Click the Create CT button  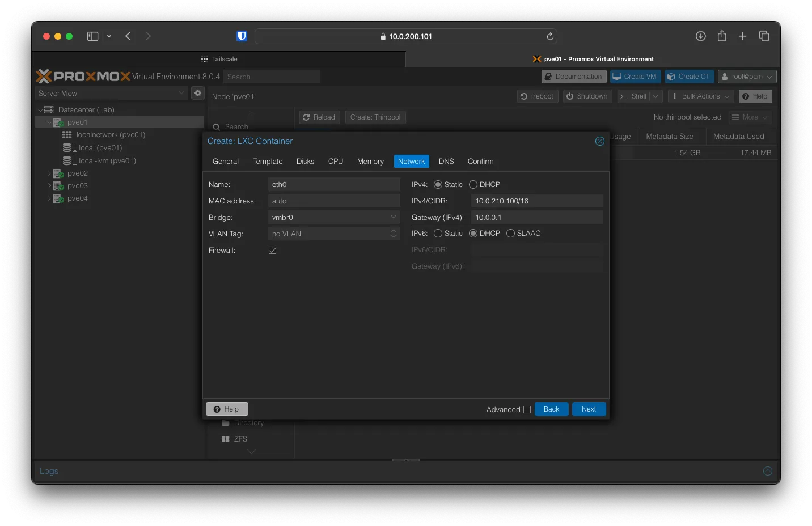688,77
